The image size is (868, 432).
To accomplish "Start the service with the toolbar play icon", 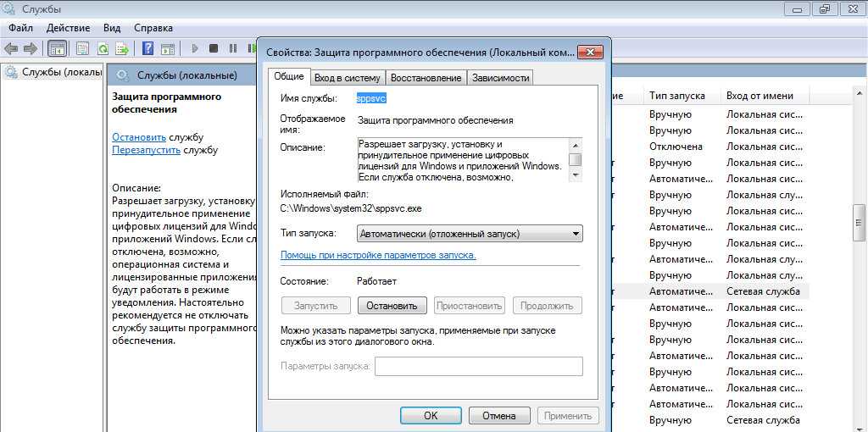I will point(194,48).
